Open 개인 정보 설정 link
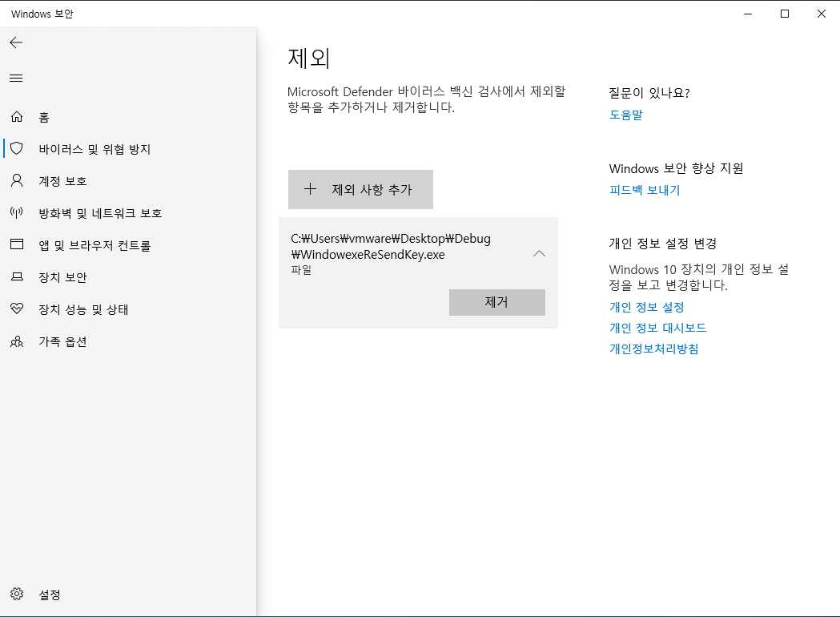This screenshot has width=840, height=617. (646, 307)
